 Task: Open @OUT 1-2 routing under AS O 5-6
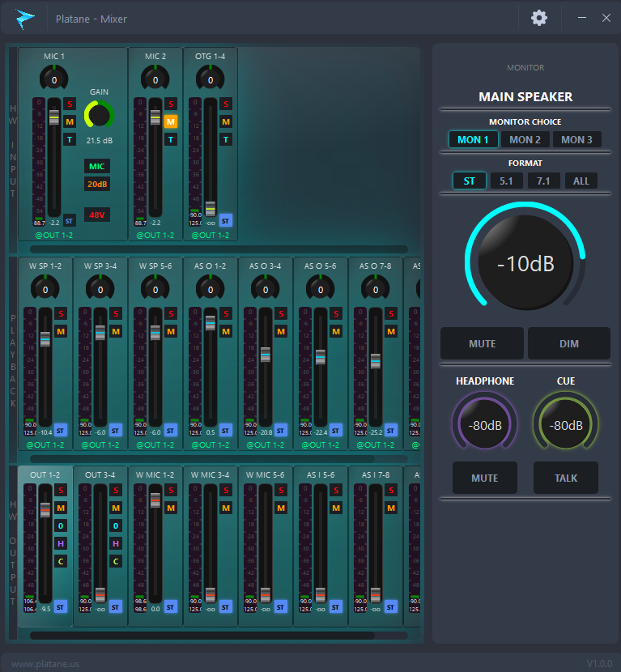pyautogui.click(x=320, y=444)
